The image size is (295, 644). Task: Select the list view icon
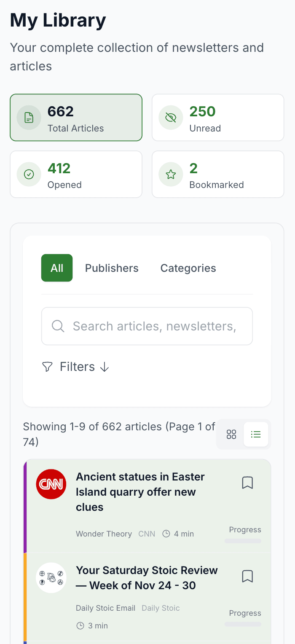coord(256,434)
